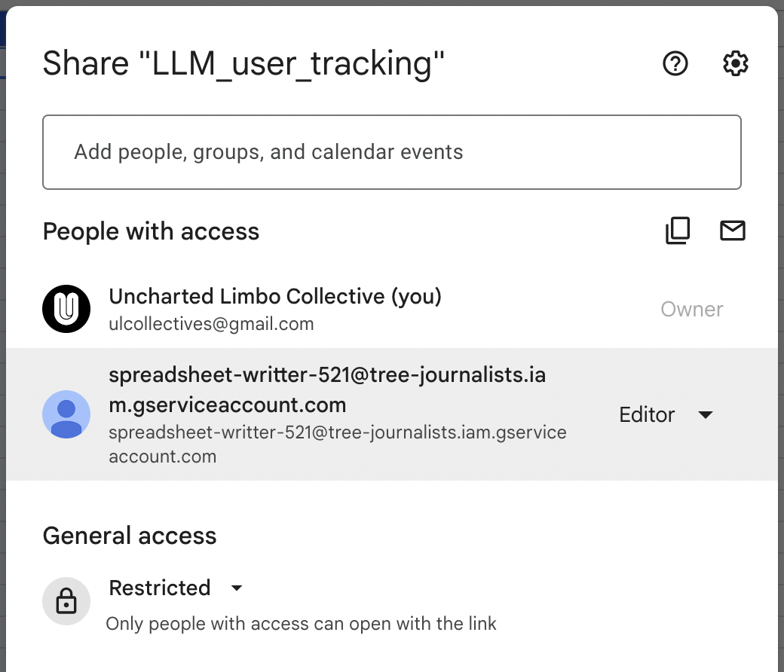This screenshot has width=784, height=672.
Task: Click the People with access heading
Action: click(x=151, y=231)
